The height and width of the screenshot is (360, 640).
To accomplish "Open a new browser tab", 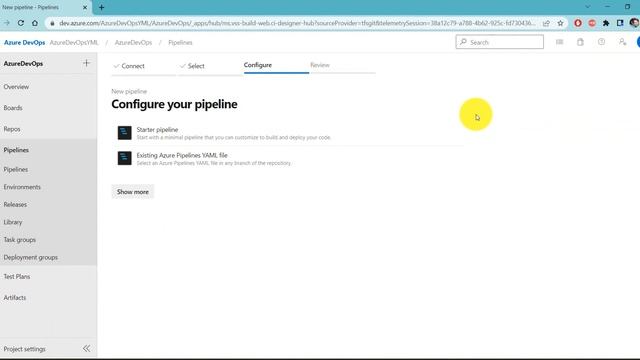I will pyautogui.click(x=101, y=7).
